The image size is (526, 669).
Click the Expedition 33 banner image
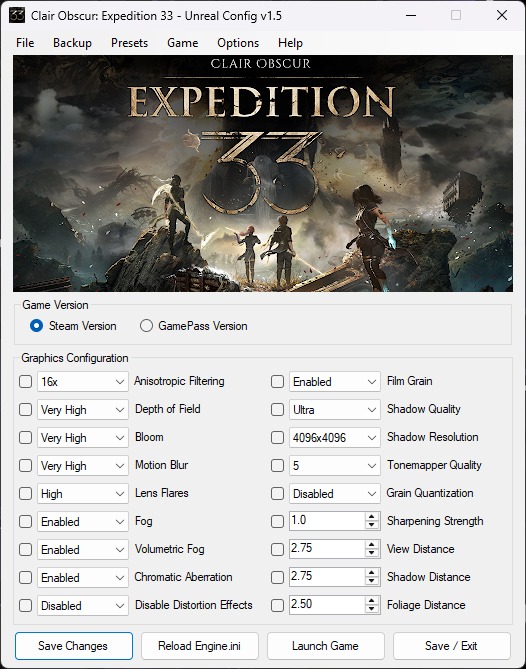coord(263,174)
